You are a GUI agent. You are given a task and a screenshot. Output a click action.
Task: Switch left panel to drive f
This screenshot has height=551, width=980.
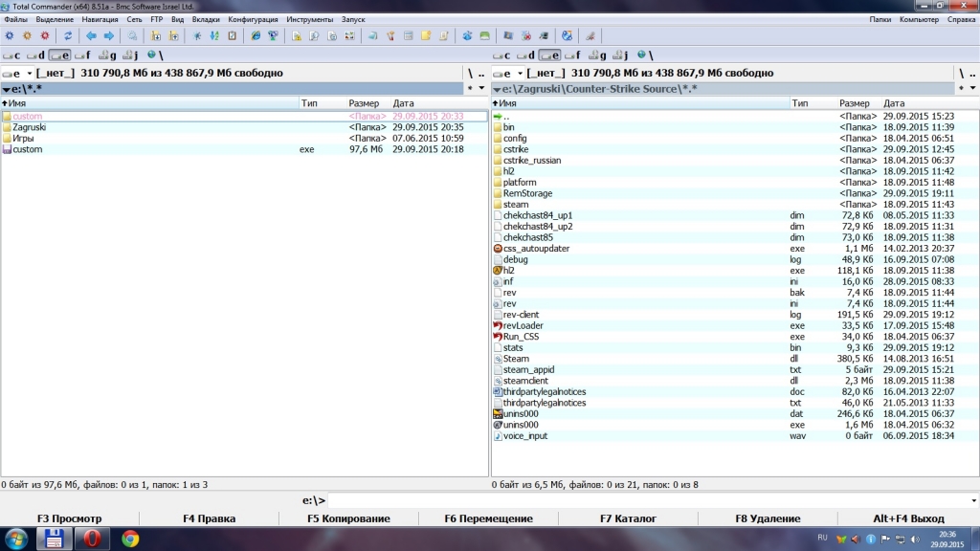click(82, 55)
